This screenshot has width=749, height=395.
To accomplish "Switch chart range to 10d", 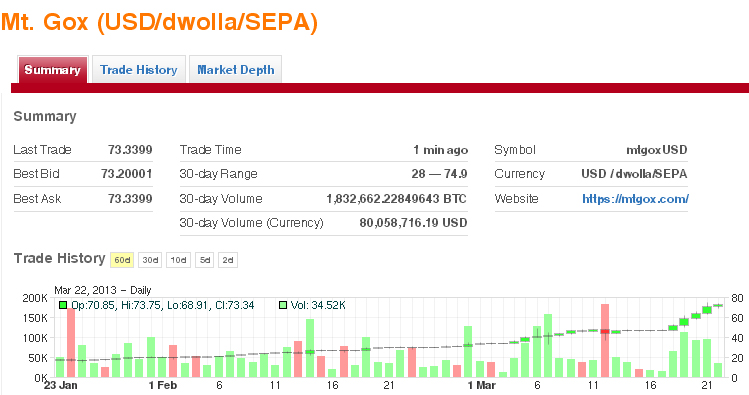I will (178, 260).
